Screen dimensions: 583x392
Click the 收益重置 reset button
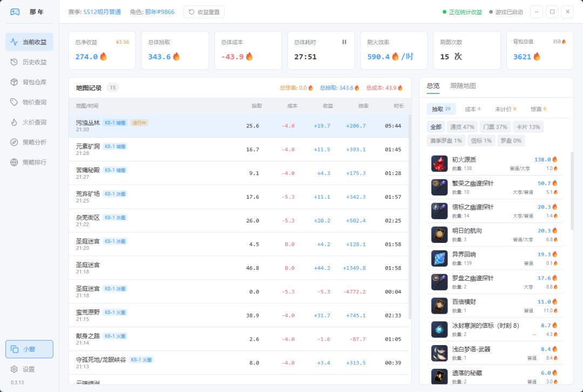(x=204, y=12)
